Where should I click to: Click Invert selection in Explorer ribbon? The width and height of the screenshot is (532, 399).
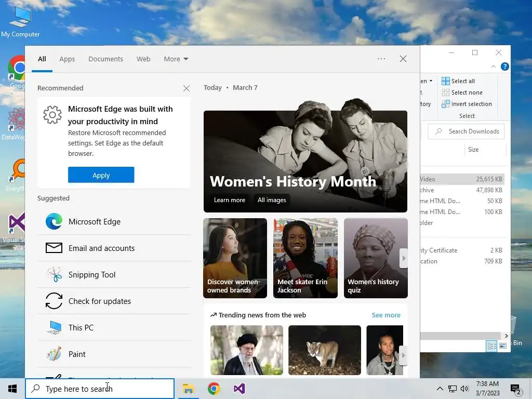coord(467,104)
